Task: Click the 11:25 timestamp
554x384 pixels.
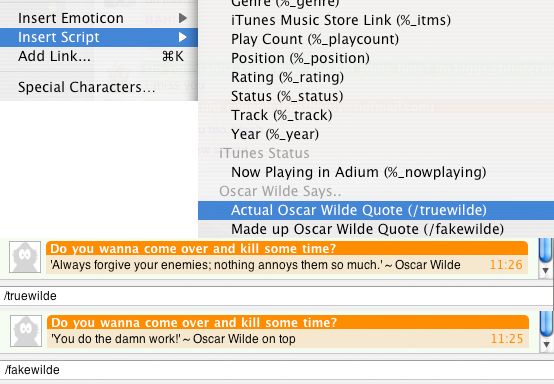Action: point(507,339)
